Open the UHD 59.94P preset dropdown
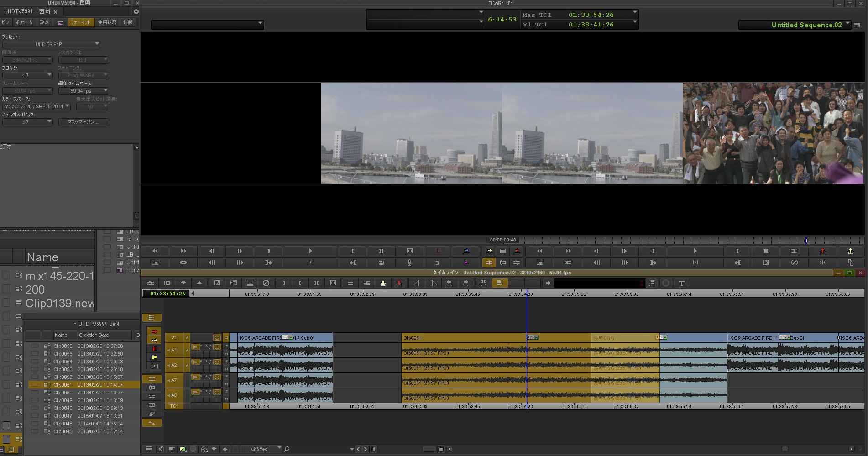Screen dimensions: 868x456 [x=51, y=44]
